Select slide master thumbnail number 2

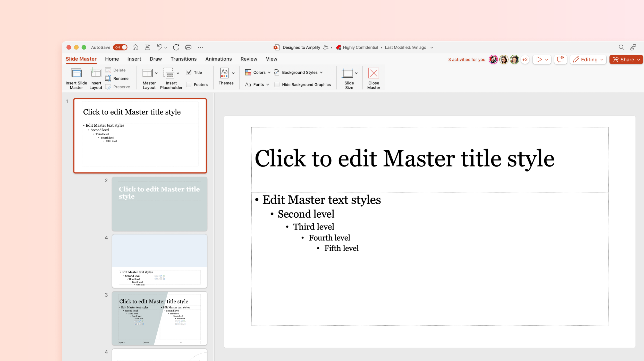[159, 204]
